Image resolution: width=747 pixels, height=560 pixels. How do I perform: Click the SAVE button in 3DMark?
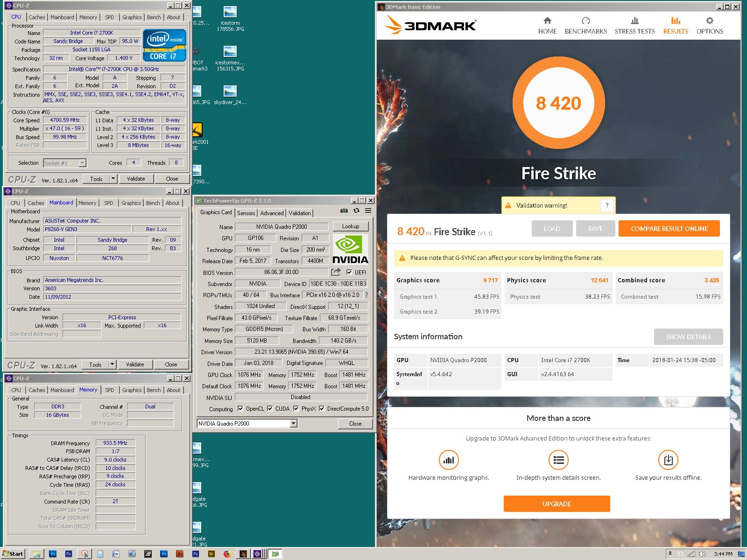pyautogui.click(x=595, y=229)
